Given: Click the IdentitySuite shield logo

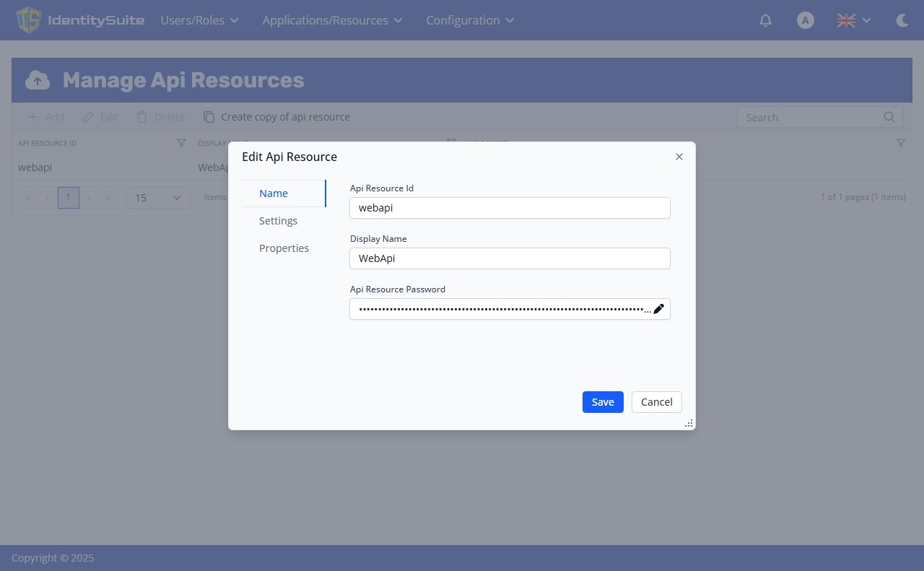Looking at the screenshot, I should (28, 20).
